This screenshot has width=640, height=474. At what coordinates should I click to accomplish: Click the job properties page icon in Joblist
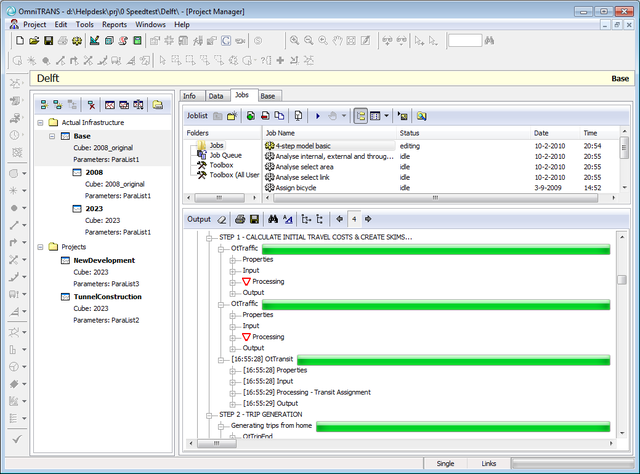pos(298,116)
